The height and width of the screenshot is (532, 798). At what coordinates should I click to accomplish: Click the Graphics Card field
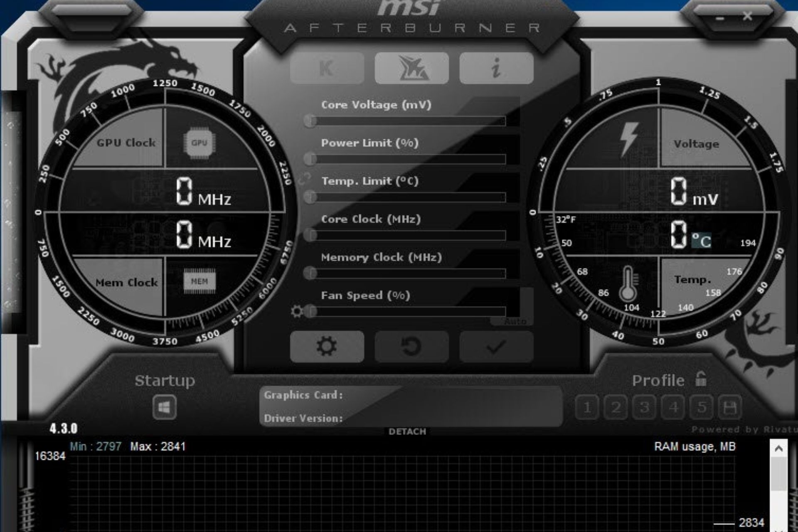[x=411, y=395]
